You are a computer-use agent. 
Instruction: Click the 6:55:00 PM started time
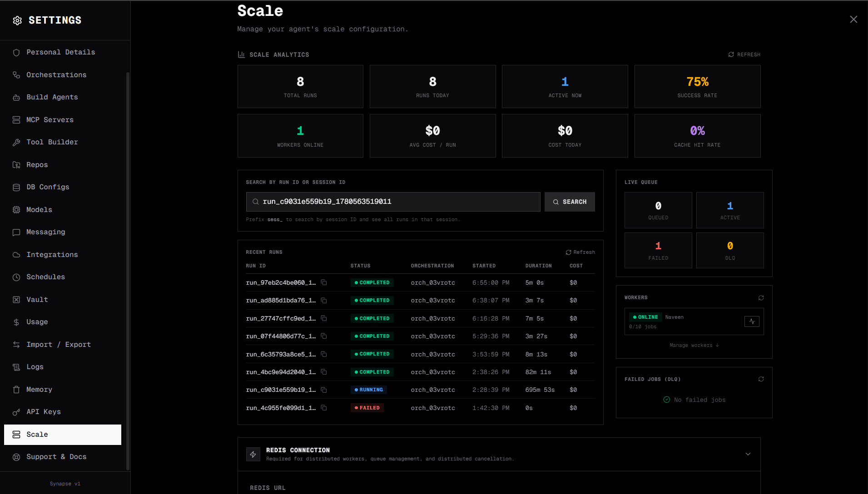coord(491,283)
